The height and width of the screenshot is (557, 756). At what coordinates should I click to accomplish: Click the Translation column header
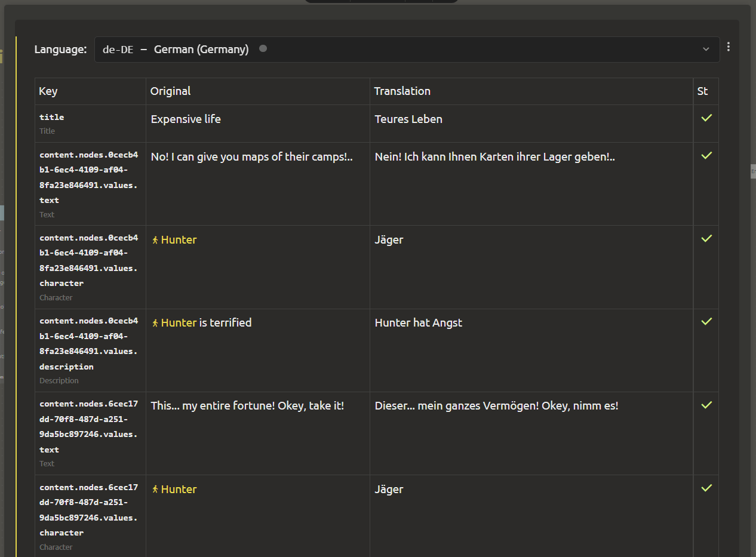(531, 91)
